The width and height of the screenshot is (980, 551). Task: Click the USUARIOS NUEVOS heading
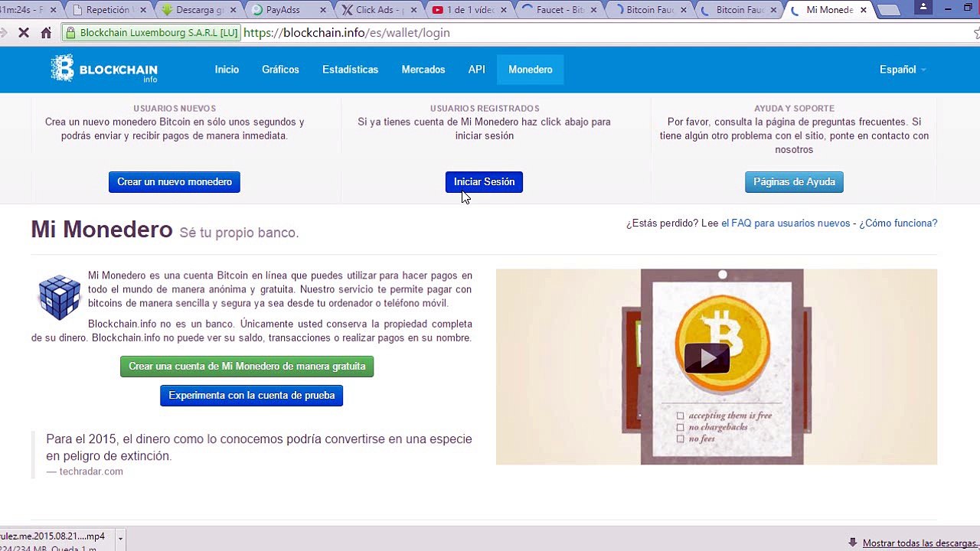click(175, 109)
